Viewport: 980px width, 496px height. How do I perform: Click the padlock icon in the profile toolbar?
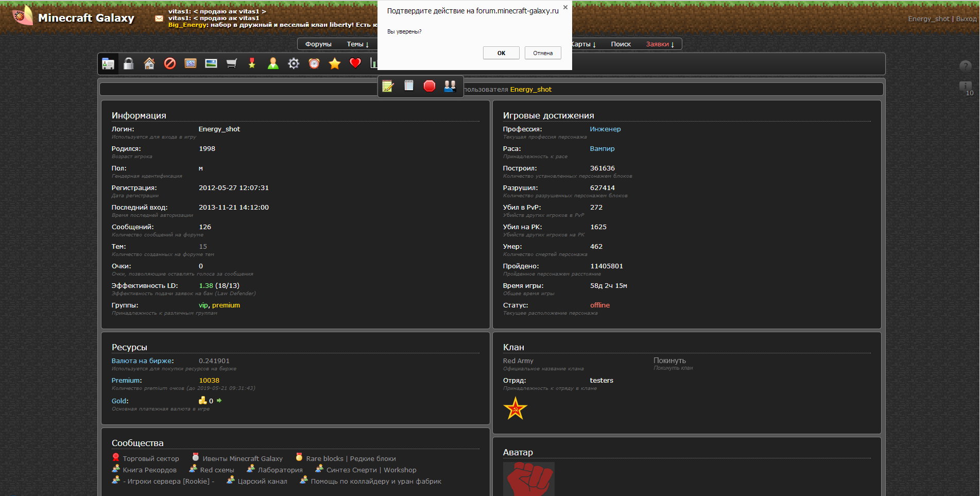(129, 63)
